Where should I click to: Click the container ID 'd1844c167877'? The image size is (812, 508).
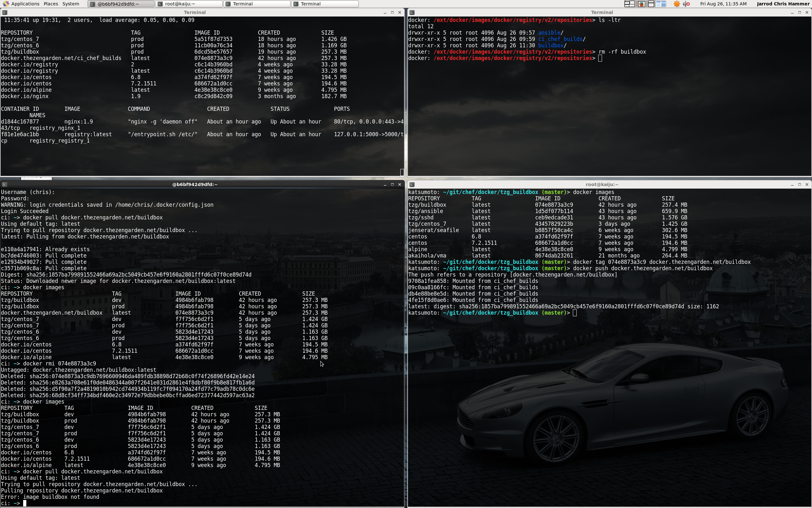click(x=20, y=122)
